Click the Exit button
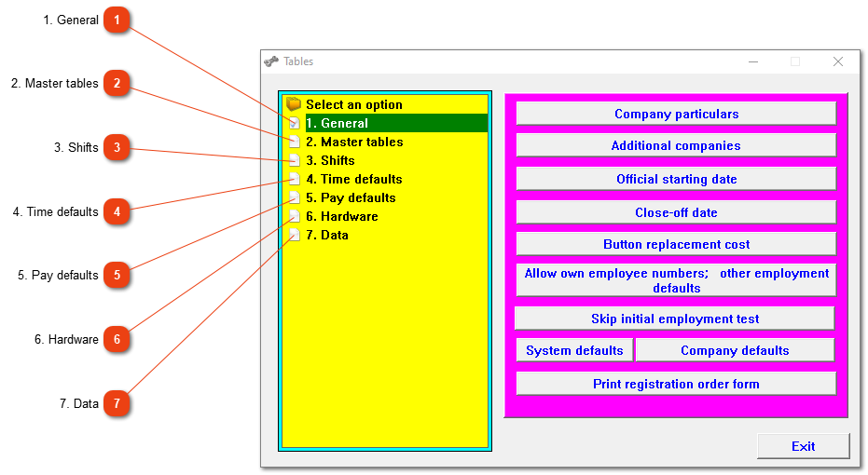Screen dimensions: 868x475 tap(804, 446)
